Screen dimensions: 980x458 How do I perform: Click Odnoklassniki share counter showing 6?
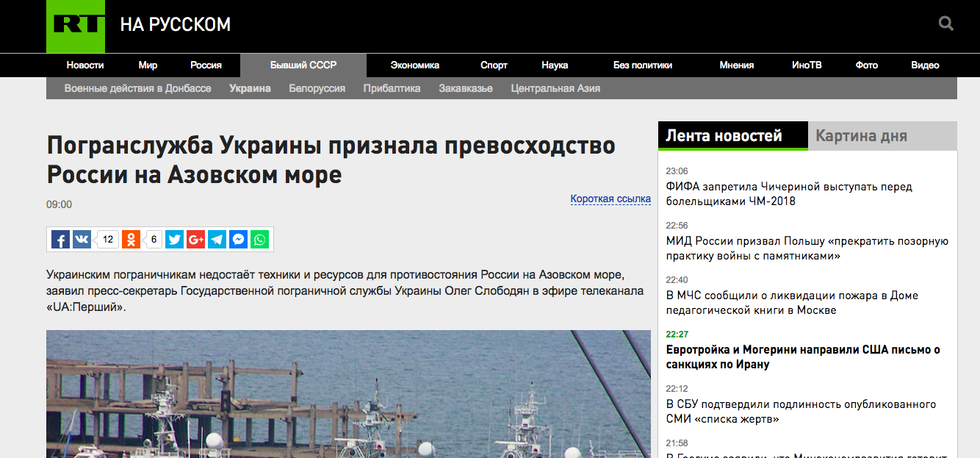154,240
